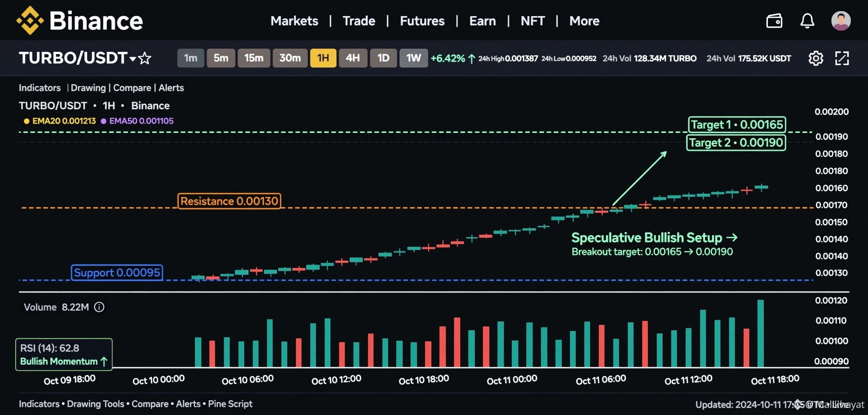
Task: Click the Oct 09 18:00 time label
Action: click(x=69, y=380)
